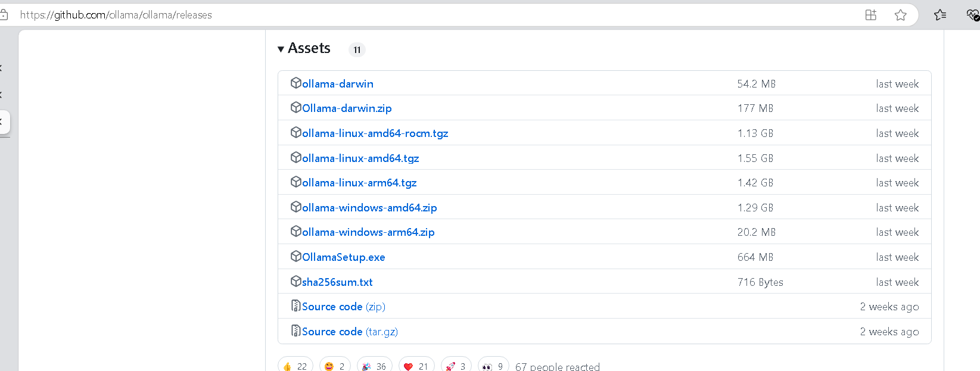Click package icon beside ollama-windows-amd64.zip
980x371 pixels.
point(295,207)
